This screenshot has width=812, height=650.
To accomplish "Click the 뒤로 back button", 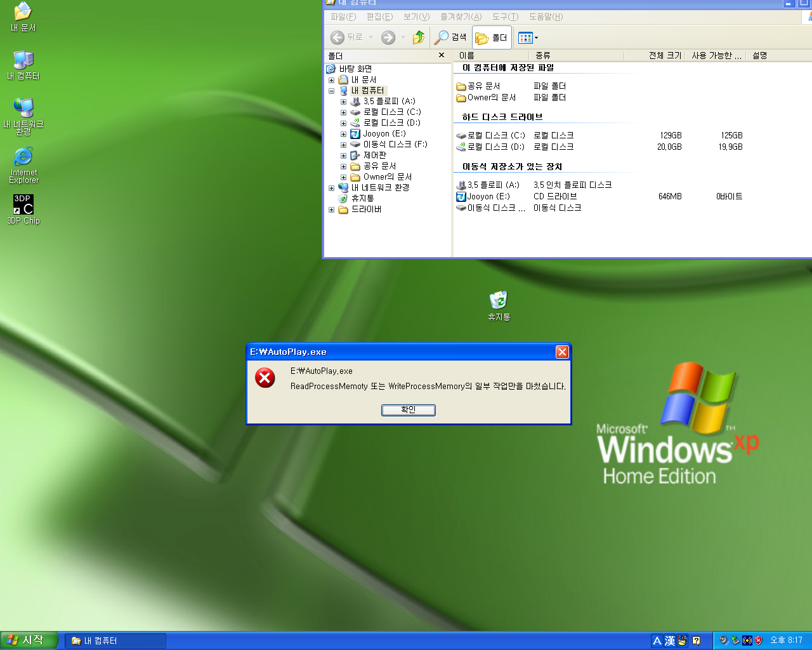I will (x=346, y=37).
